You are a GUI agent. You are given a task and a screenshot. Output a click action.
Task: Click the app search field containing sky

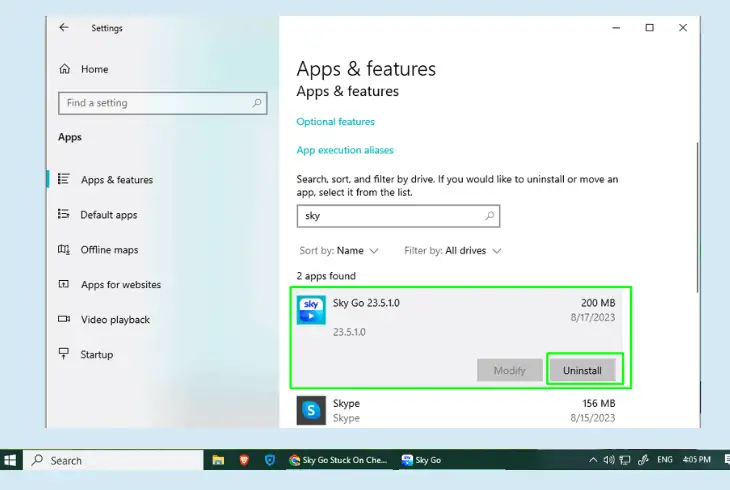(x=398, y=216)
